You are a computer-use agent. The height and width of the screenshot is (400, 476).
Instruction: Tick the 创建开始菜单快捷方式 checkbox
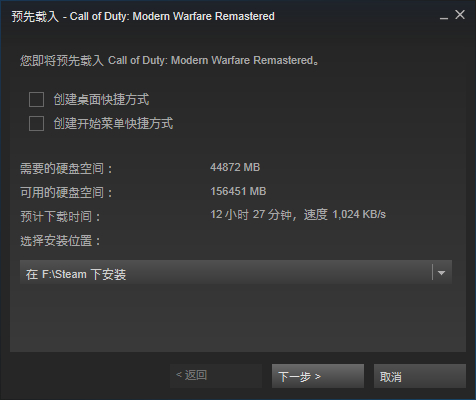pyautogui.click(x=36, y=124)
